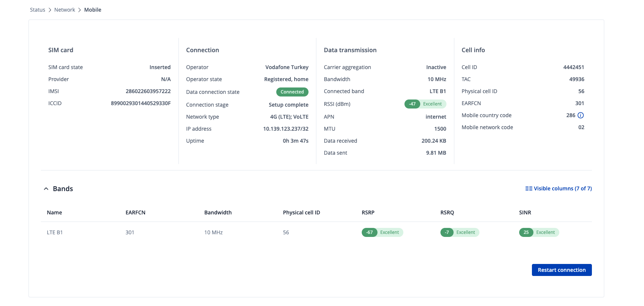This screenshot has height=306, width=644.
Task: Click the ICCID number value
Action: (x=141, y=103)
